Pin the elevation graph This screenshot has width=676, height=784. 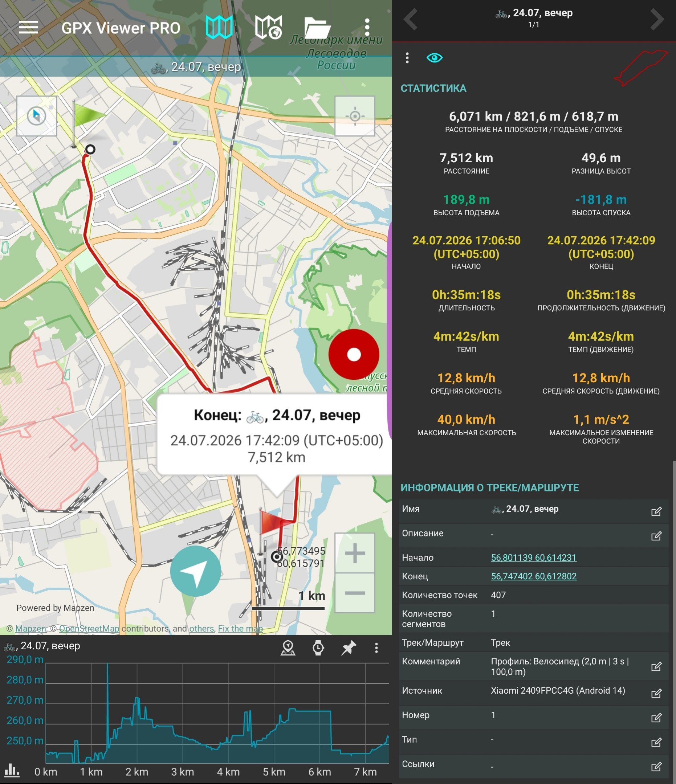pyautogui.click(x=349, y=648)
